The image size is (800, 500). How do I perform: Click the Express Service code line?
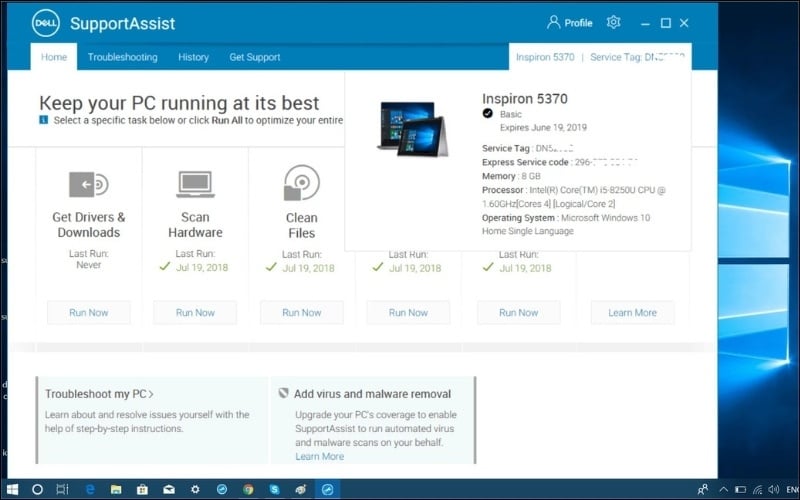[x=560, y=162]
